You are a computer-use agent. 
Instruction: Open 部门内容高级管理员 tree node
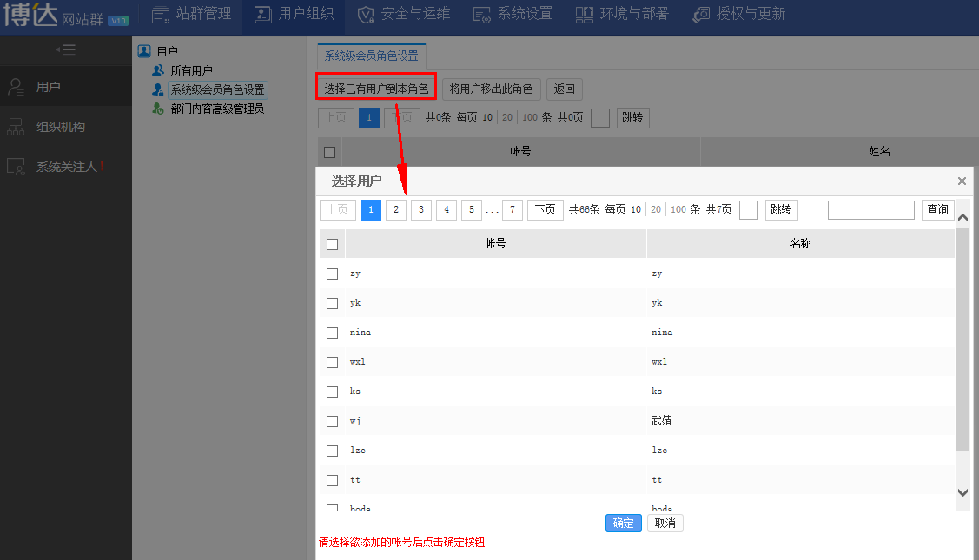(x=217, y=109)
